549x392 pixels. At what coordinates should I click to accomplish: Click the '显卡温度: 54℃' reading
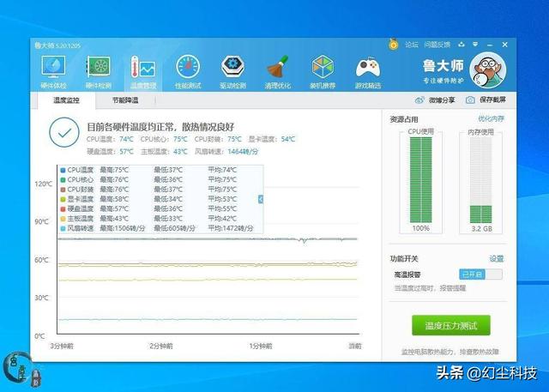272,139
